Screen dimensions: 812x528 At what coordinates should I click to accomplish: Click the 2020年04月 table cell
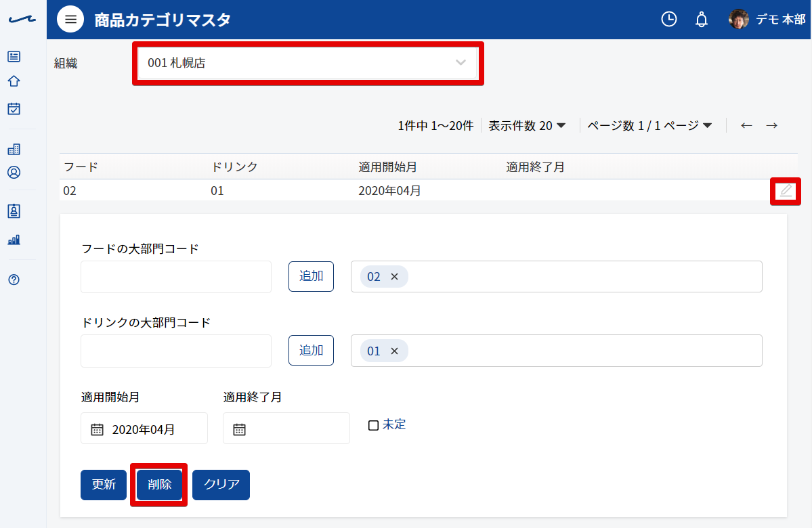(389, 190)
